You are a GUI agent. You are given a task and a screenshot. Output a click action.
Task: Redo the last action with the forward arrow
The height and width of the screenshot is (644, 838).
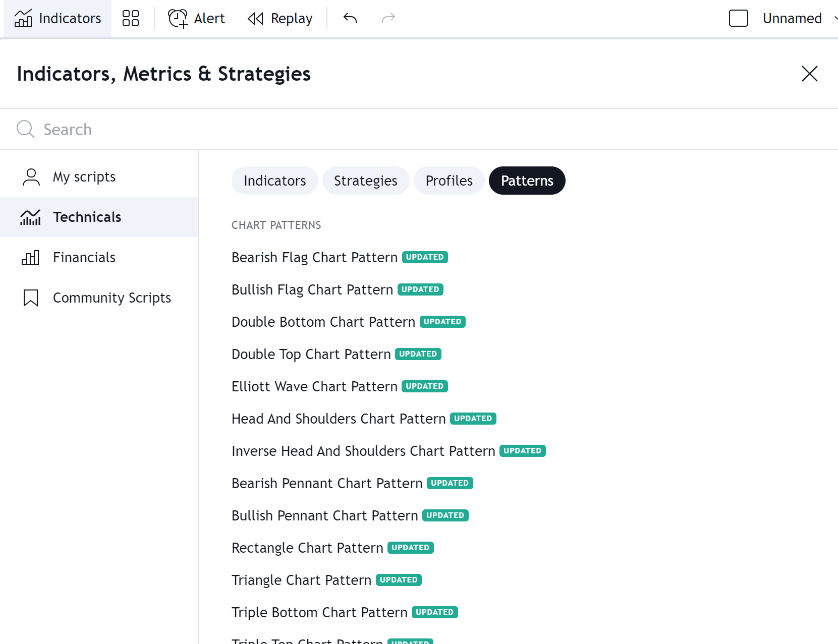coord(388,18)
